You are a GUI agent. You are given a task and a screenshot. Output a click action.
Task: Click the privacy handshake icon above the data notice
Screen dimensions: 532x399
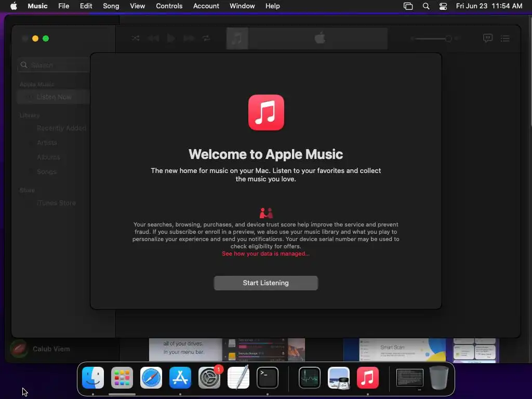[x=266, y=213]
